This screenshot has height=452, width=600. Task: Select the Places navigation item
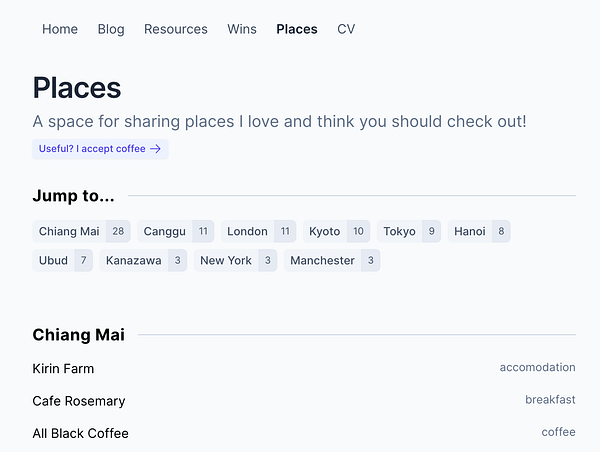click(297, 29)
